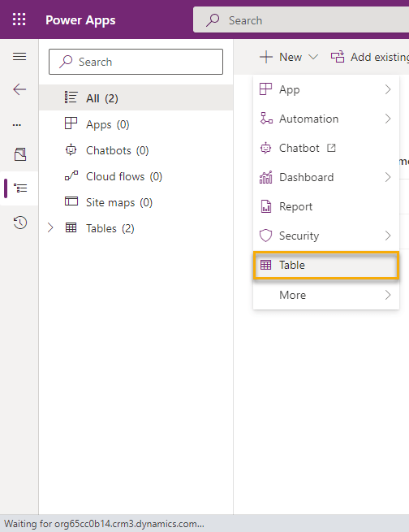Image resolution: width=409 pixels, height=532 pixels.
Task: Select Table in the New menu
Action: click(x=326, y=265)
